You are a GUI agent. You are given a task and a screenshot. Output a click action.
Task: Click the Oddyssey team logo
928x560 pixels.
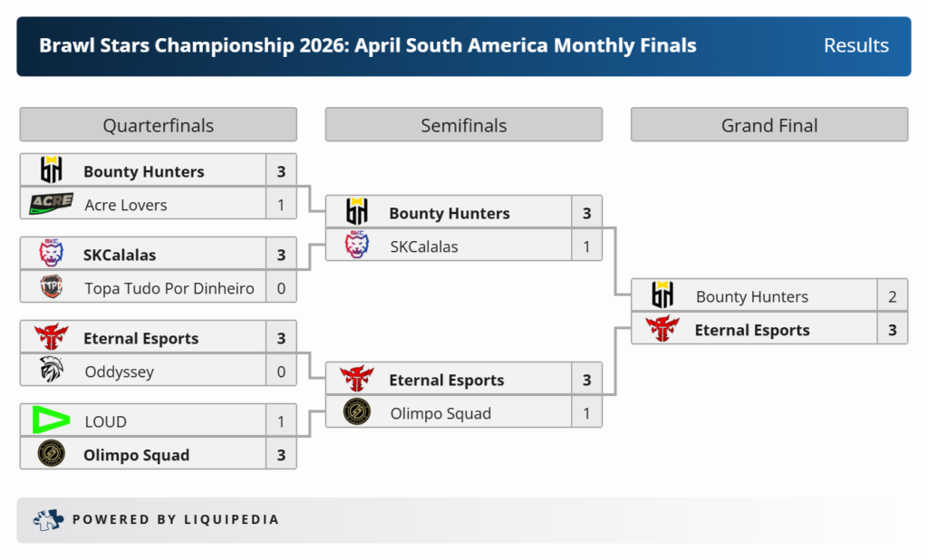(51, 372)
